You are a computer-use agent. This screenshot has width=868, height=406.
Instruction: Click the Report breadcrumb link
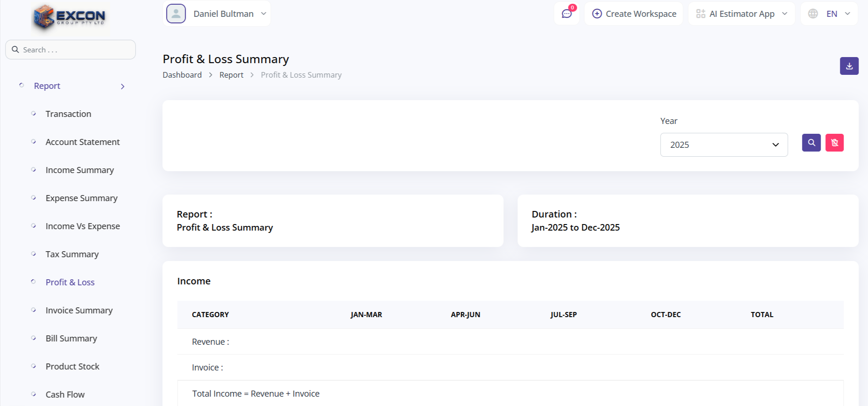[x=231, y=75]
